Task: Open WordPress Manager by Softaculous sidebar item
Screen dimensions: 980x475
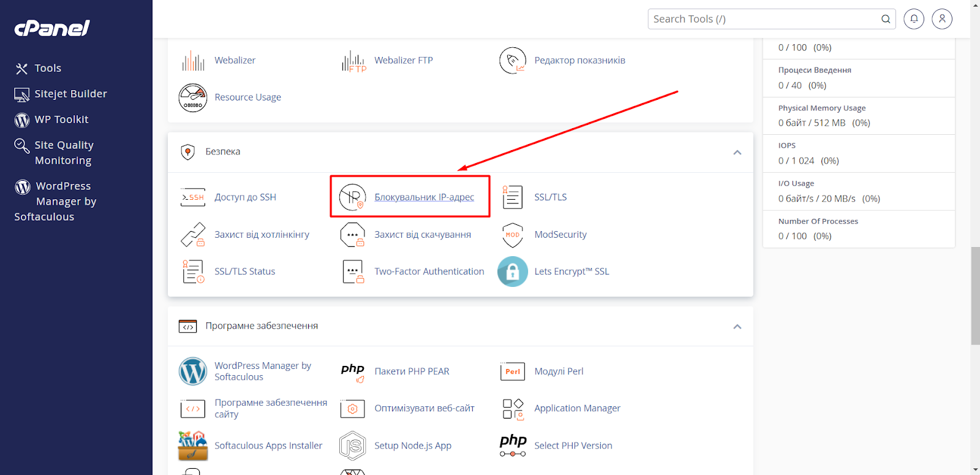Action: 56,202
